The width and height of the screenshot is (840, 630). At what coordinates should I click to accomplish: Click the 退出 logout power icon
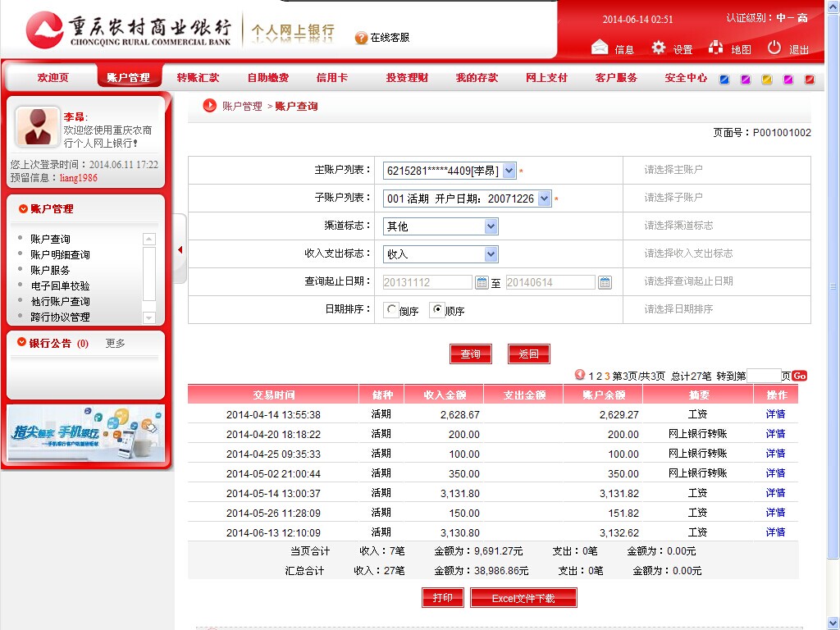[x=774, y=48]
